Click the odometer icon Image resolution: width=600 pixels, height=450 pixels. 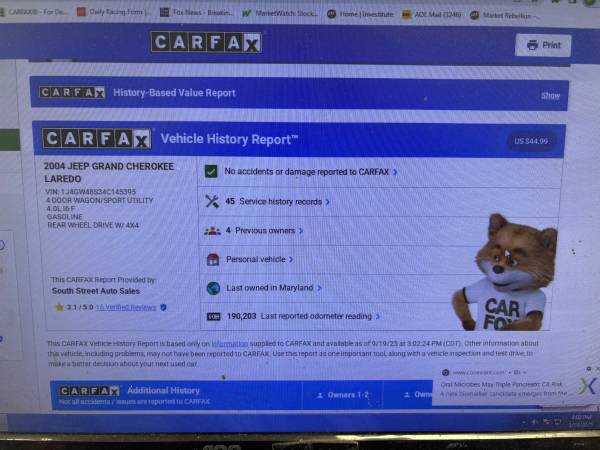[x=214, y=316]
